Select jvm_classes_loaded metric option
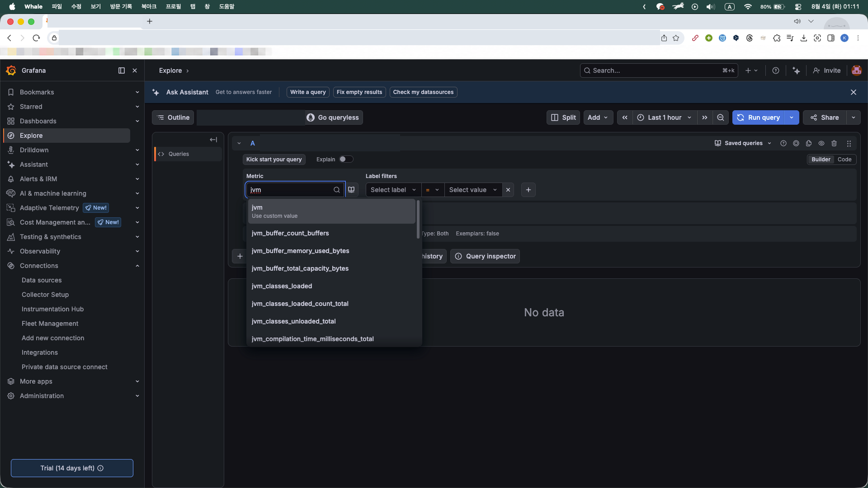Screen dimensions: 868x488 [x=331, y=286]
